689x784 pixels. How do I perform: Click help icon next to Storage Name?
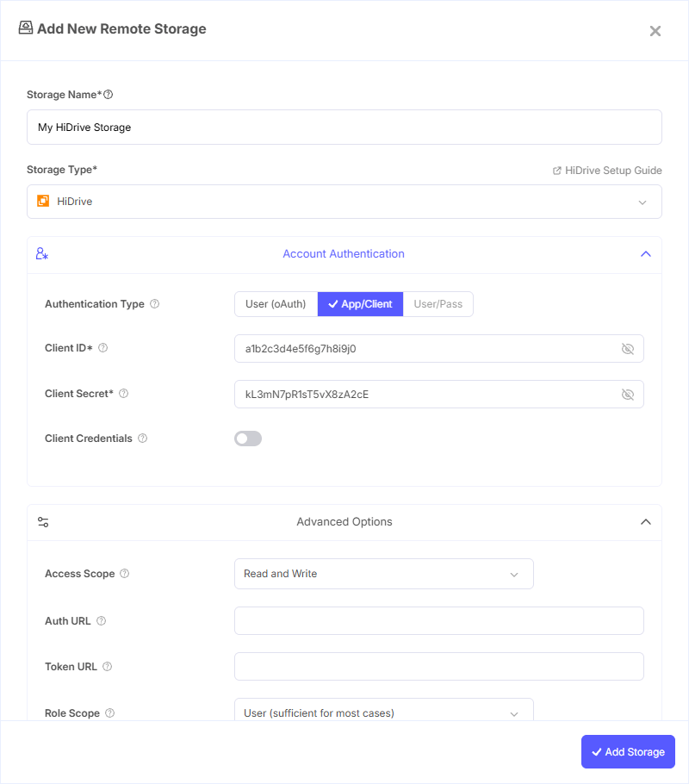click(x=109, y=95)
